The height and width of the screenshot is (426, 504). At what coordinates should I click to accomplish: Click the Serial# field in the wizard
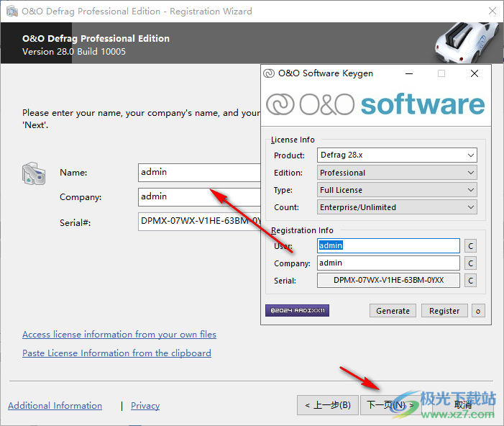pos(198,222)
